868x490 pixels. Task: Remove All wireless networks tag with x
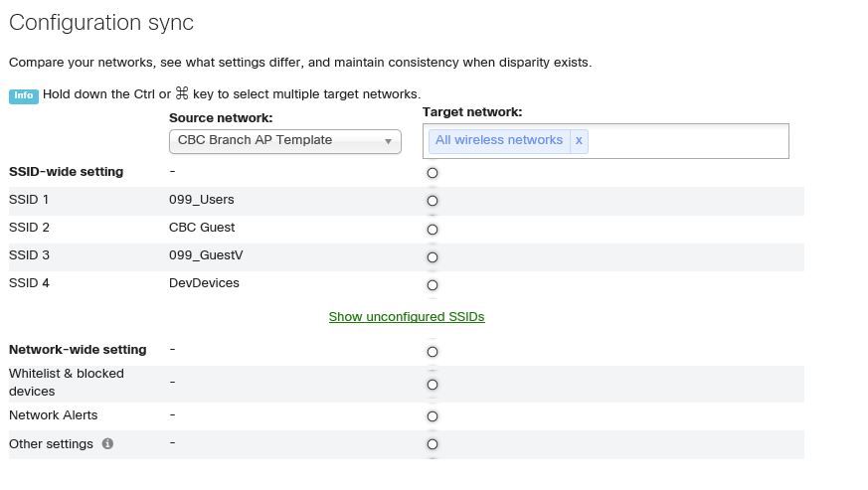point(579,140)
